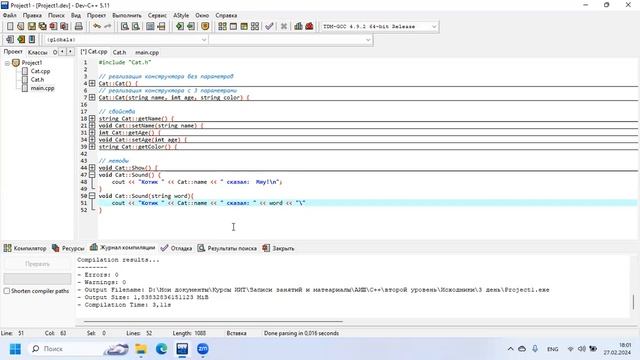The width and height of the screenshot is (640, 360).
Task: Expand folded Cat::Cat() constructor at line 4
Action: [x=92, y=83]
